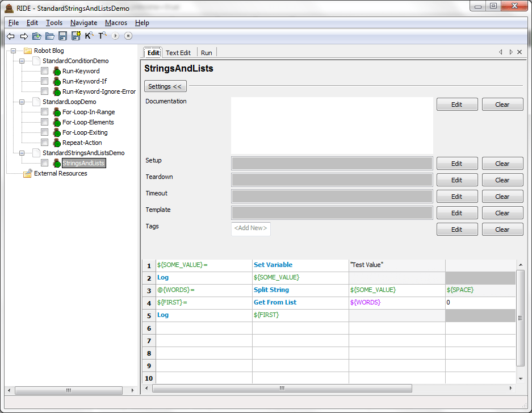Enable the StringsAndLists test checkbox
The width and height of the screenshot is (532, 413).
click(x=45, y=163)
